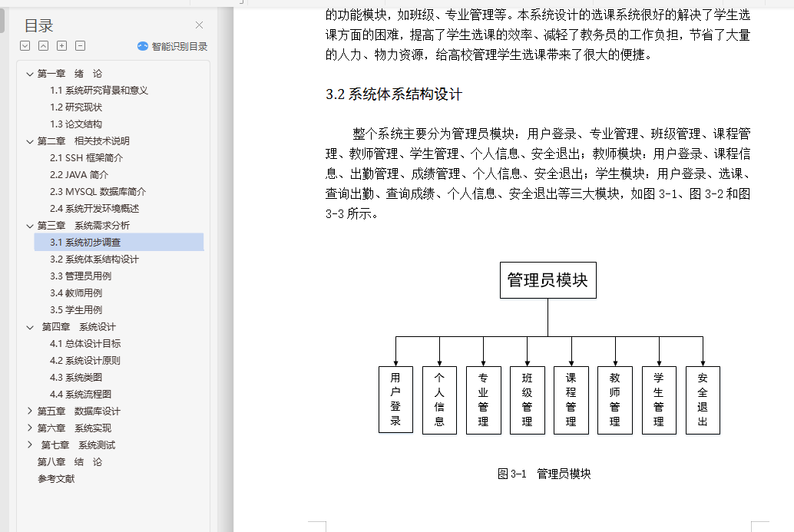Collapse the 第一章 绪论 chapter

click(30, 74)
